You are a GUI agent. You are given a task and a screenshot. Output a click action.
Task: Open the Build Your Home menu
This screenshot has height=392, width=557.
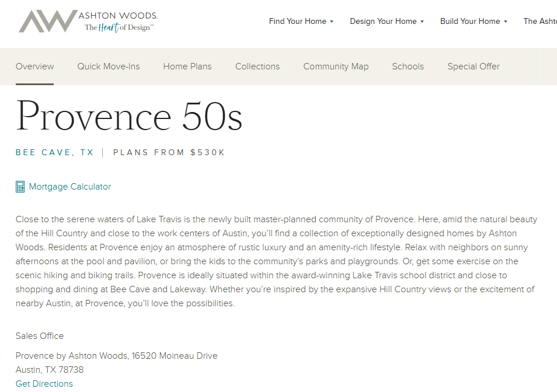(x=470, y=21)
